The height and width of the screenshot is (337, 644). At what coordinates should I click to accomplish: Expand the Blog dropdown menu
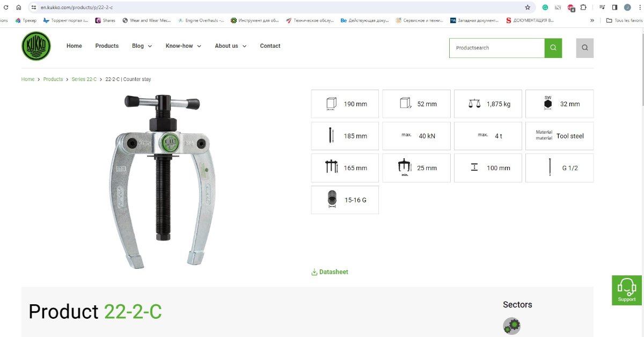pyautogui.click(x=142, y=46)
